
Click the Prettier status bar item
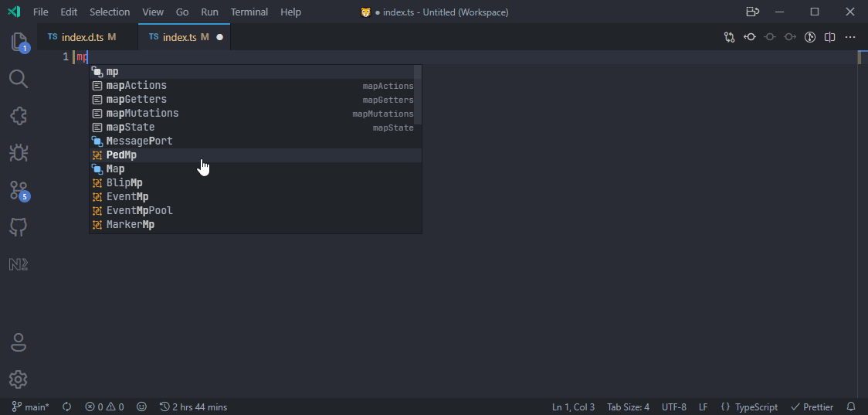(x=812, y=407)
